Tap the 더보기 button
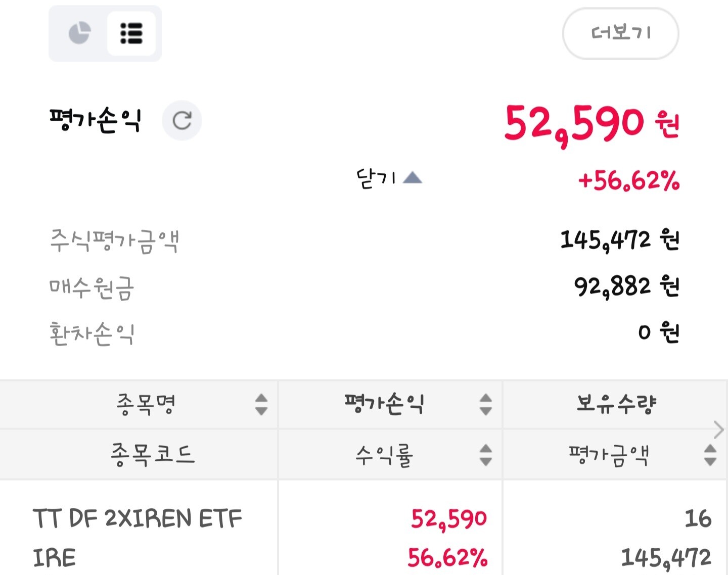 coord(620,33)
